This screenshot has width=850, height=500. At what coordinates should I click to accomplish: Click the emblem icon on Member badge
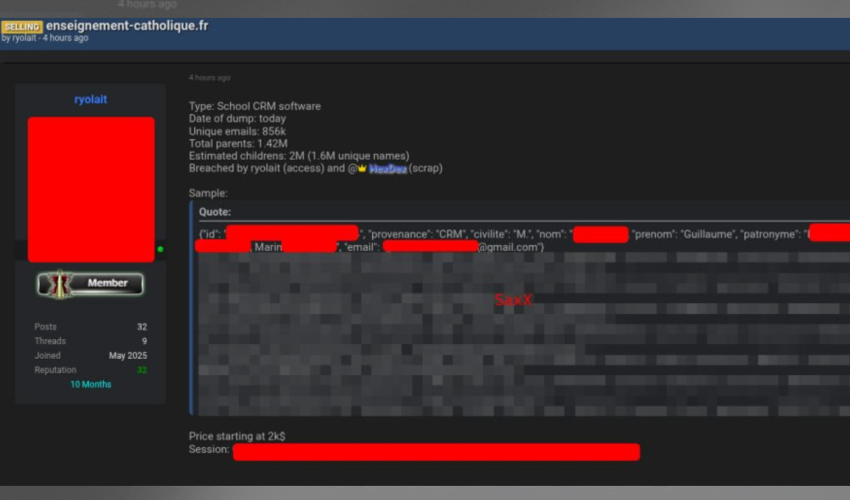pyautogui.click(x=56, y=284)
